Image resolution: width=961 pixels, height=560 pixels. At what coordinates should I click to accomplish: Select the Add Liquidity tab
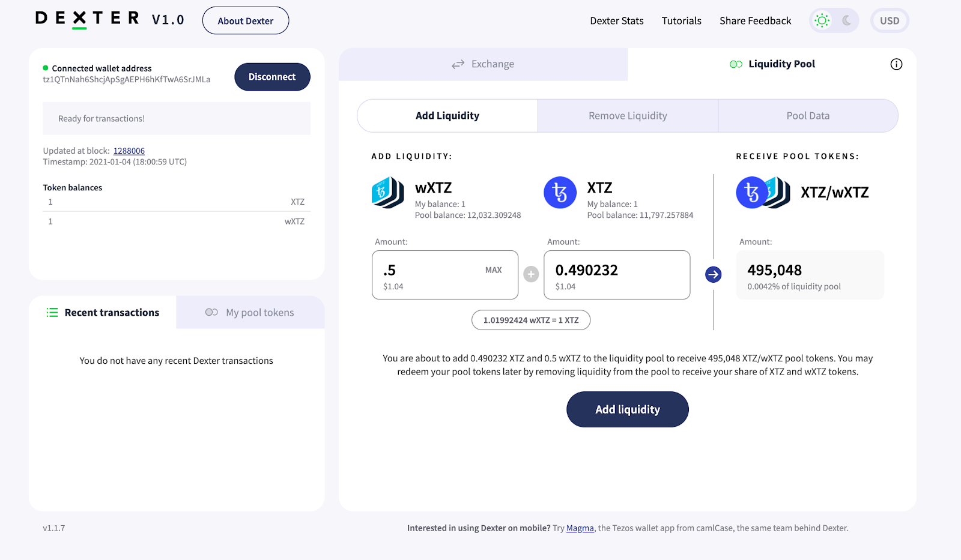click(x=447, y=116)
